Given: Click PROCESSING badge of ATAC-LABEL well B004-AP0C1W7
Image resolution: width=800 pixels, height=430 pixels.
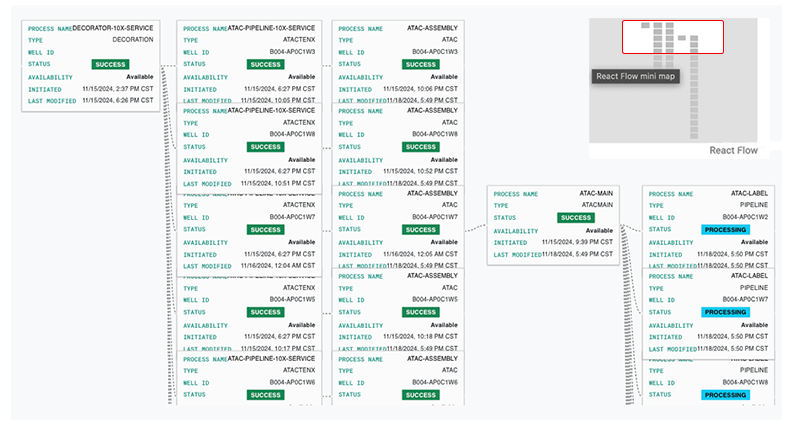Looking at the screenshot, I should point(725,312).
